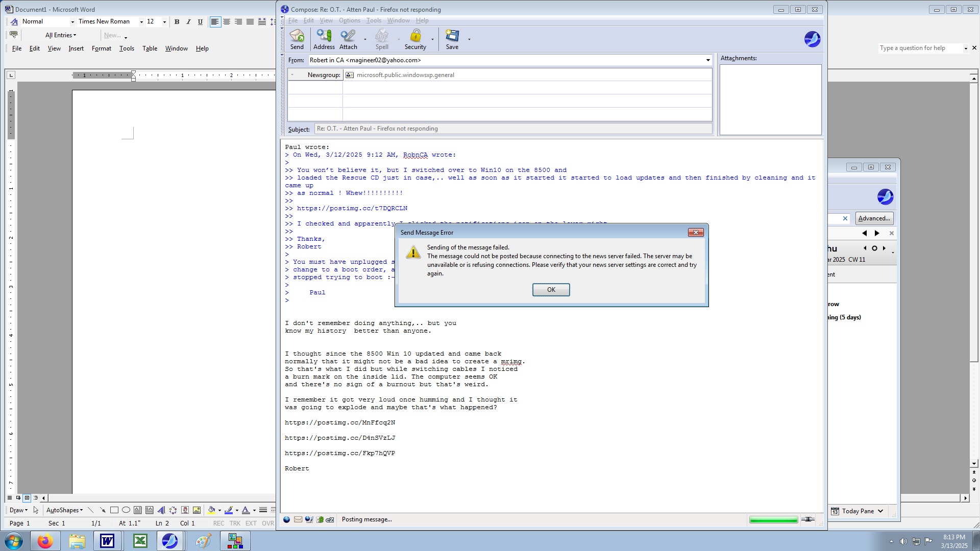This screenshot has width=980, height=551.
Task: Open the Options menu in Compose window
Action: point(349,20)
